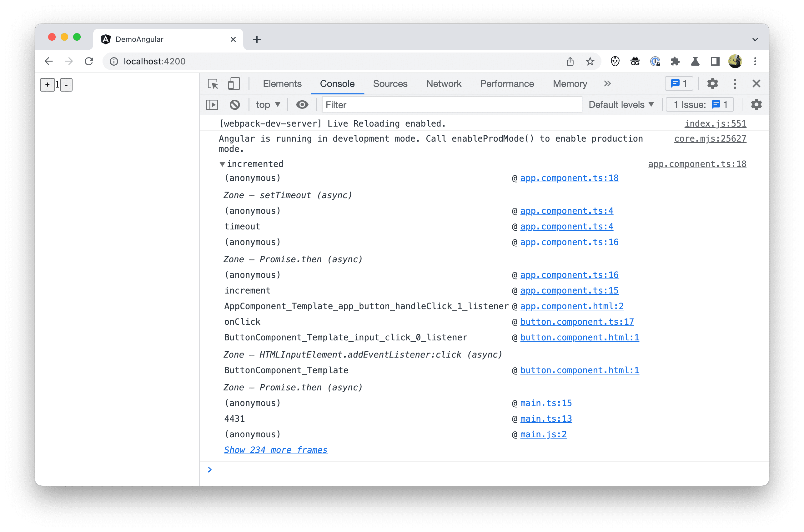
Task: Click the Elements tab in DevTools
Action: [x=283, y=84]
